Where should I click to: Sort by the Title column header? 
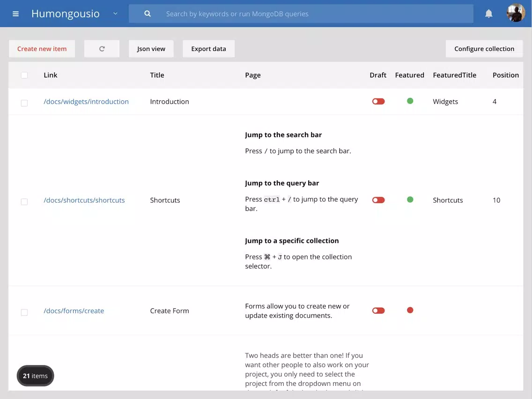pos(157,75)
